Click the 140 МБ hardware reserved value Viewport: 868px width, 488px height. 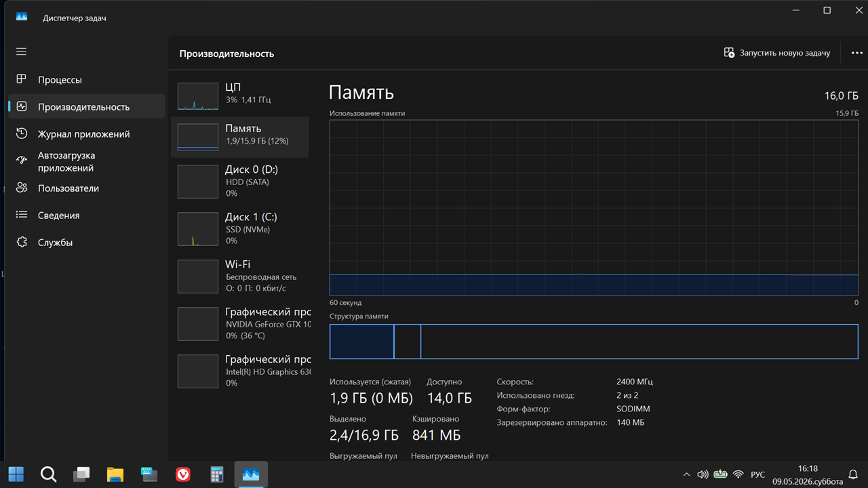coord(630,422)
